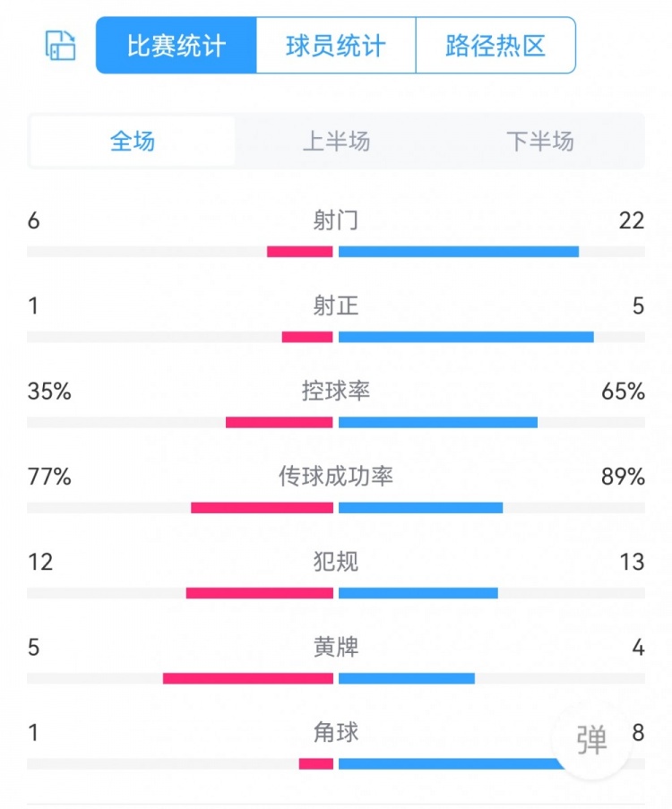
Task: Click the 89% pass success value
Action: (623, 477)
